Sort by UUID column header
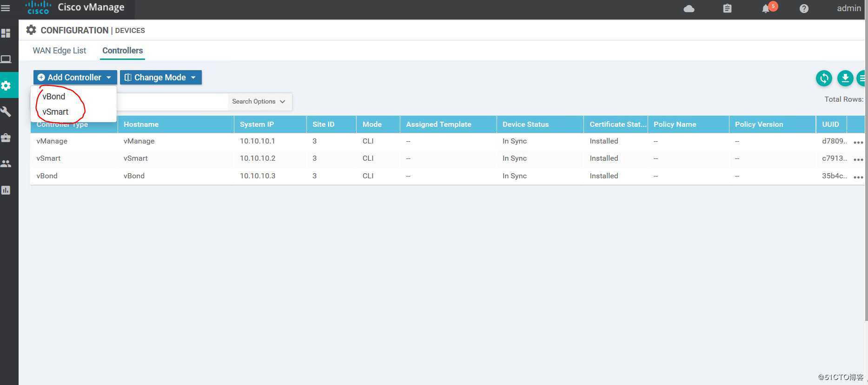Viewport: 868px width, 385px height. coord(830,124)
